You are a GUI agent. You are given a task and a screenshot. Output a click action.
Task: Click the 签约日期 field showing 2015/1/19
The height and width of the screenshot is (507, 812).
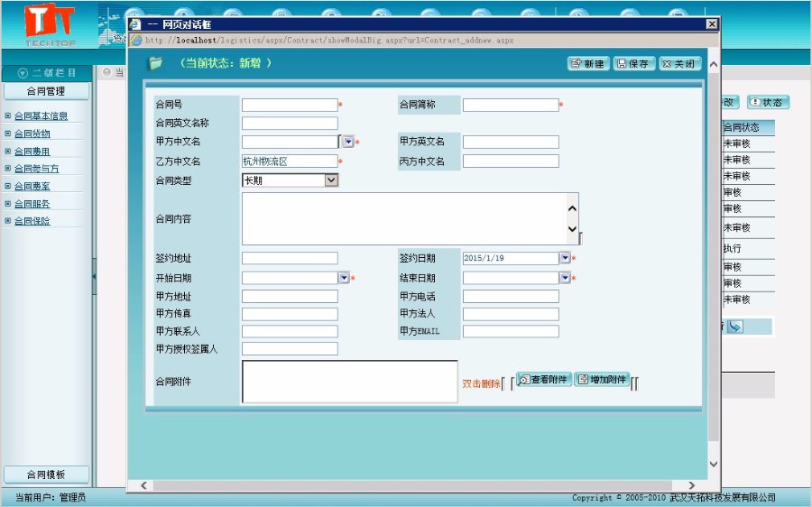pos(511,258)
